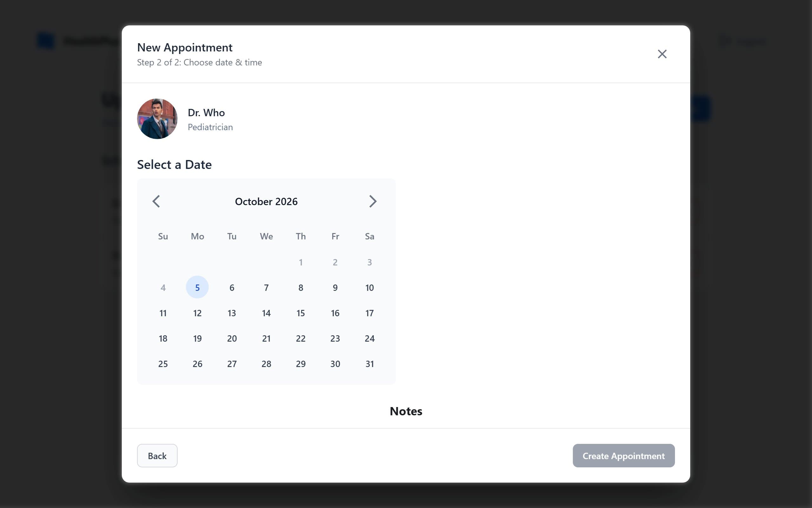Go to the previous month in the calendar

pyautogui.click(x=156, y=201)
